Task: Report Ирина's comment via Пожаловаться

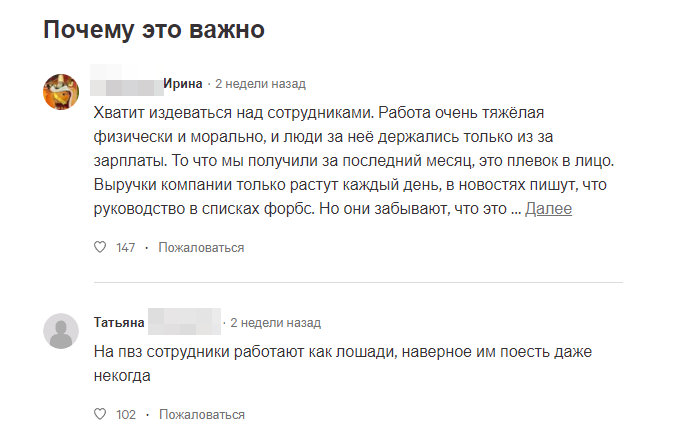Action: click(x=201, y=247)
